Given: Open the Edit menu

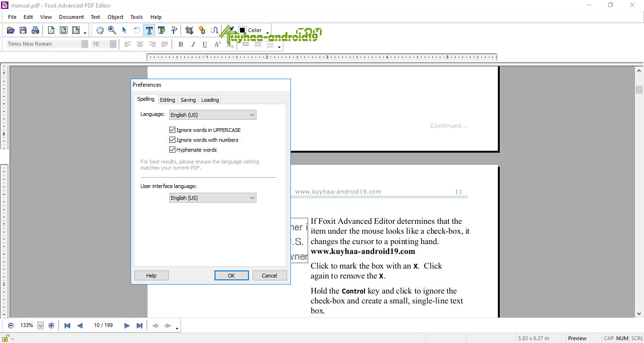Looking at the screenshot, I should click(x=28, y=17).
